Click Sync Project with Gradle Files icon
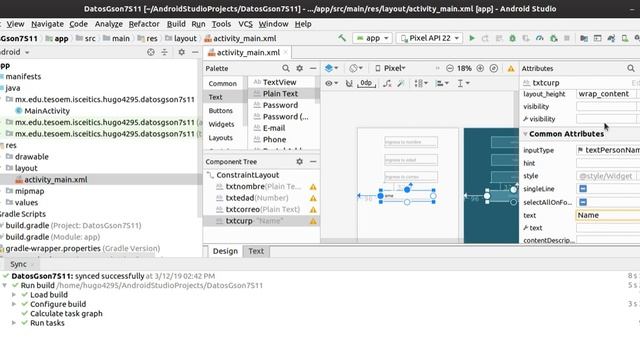 point(611,38)
